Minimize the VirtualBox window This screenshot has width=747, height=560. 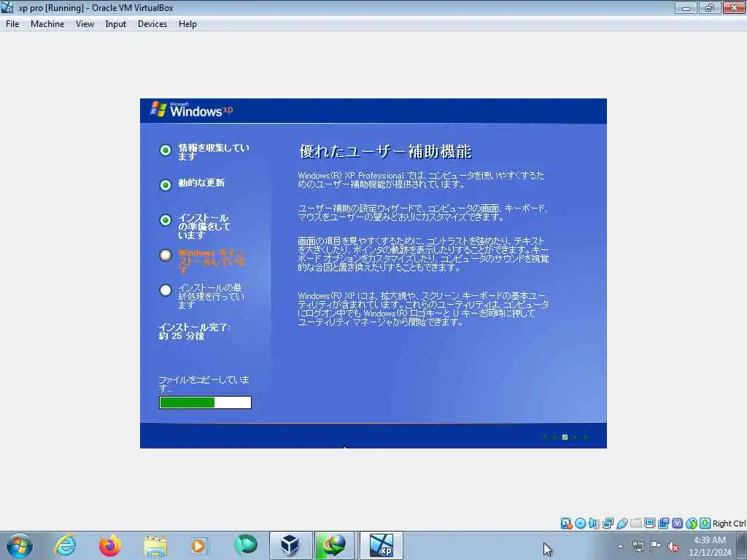pos(686,7)
